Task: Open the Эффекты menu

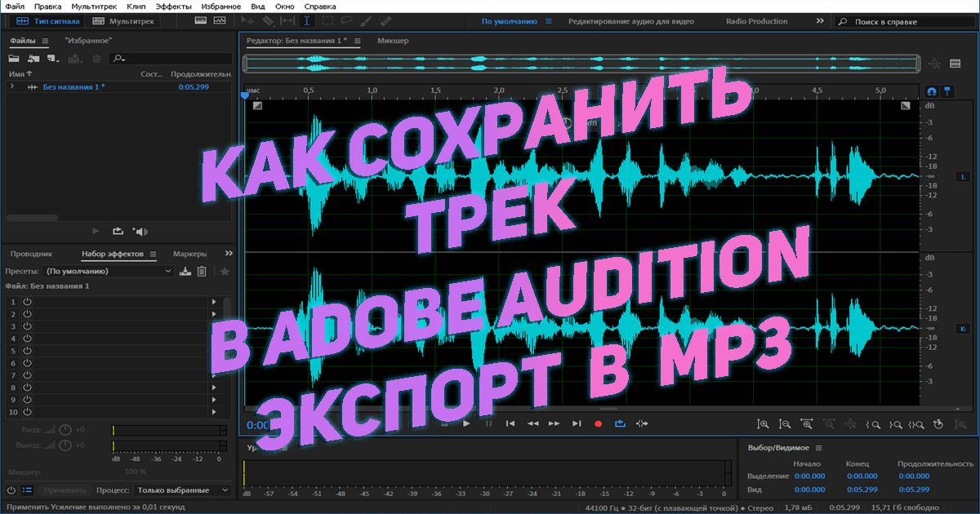Action: tap(173, 6)
